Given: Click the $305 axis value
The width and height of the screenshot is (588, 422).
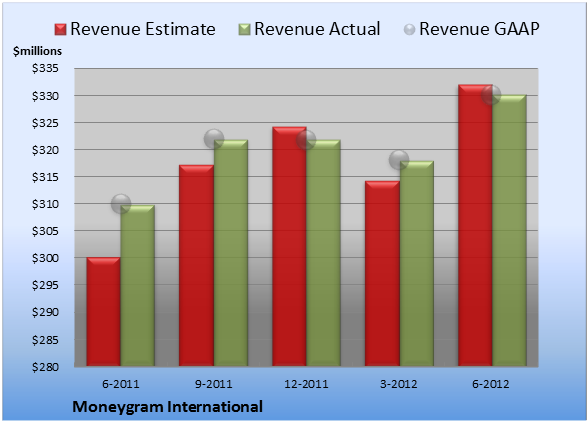Looking at the screenshot, I should [x=45, y=231].
